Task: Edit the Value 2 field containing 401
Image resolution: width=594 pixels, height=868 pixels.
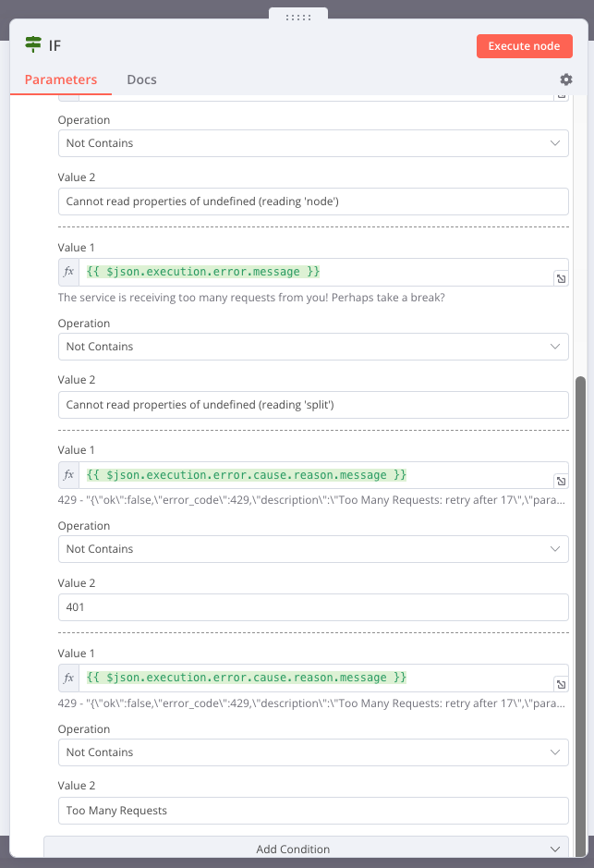Action: 313,607
